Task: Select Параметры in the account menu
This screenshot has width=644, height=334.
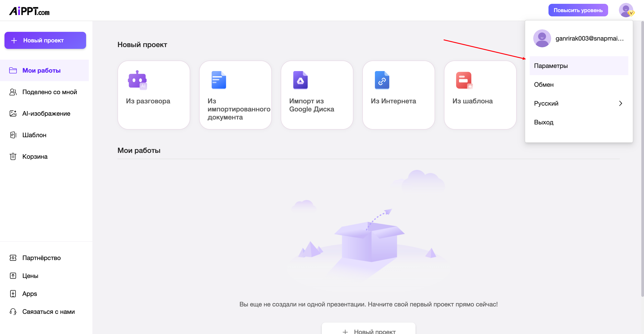Action: pyautogui.click(x=551, y=66)
